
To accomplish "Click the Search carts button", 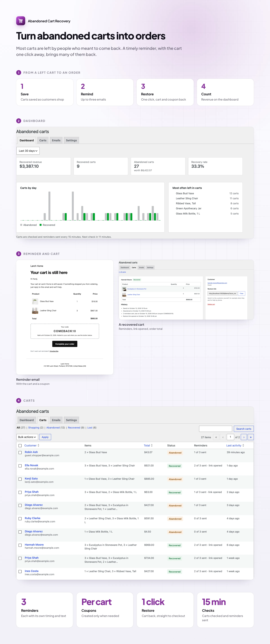I will click(x=244, y=429).
